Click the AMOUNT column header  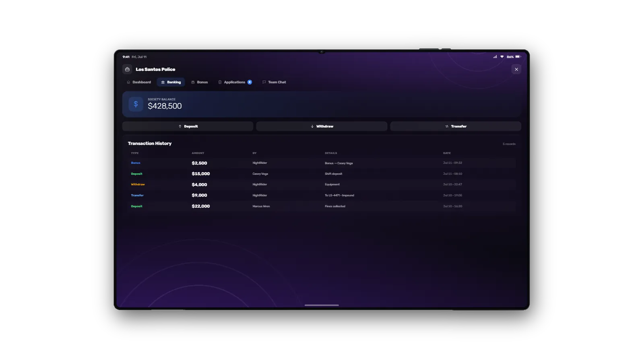198,153
